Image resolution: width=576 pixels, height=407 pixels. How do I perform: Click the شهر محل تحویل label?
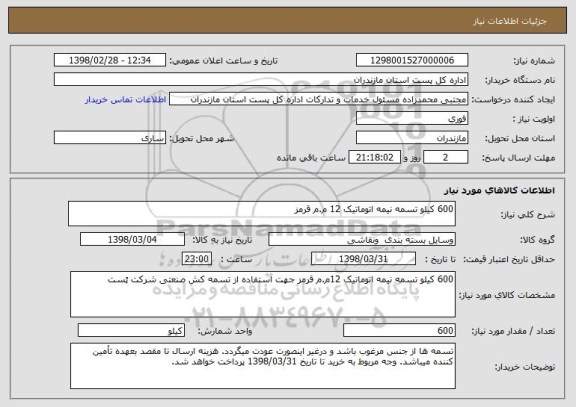202,138
